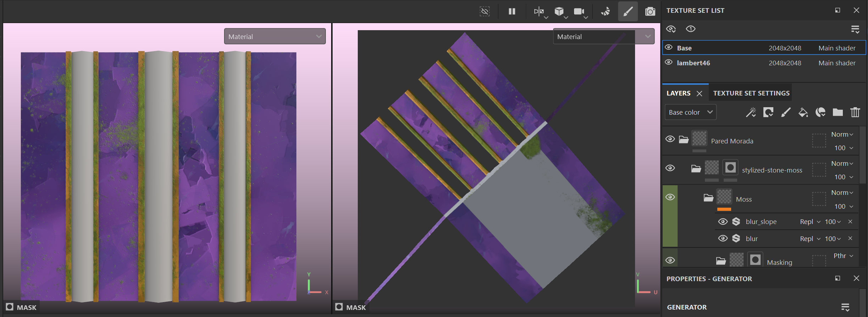Click the add mask icon
The width and height of the screenshot is (868, 317).
coord(768,113)
